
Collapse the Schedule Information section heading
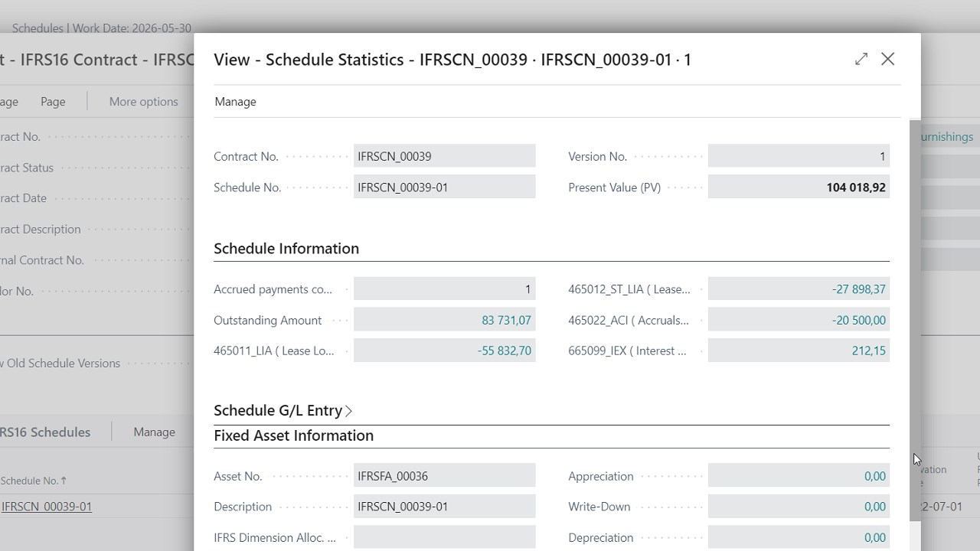(x=286, y=249)
